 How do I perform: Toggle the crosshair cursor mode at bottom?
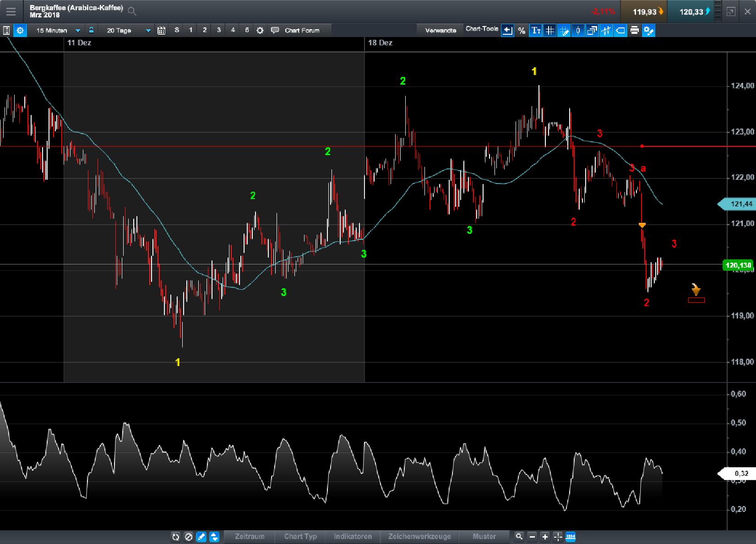point(558,536)
